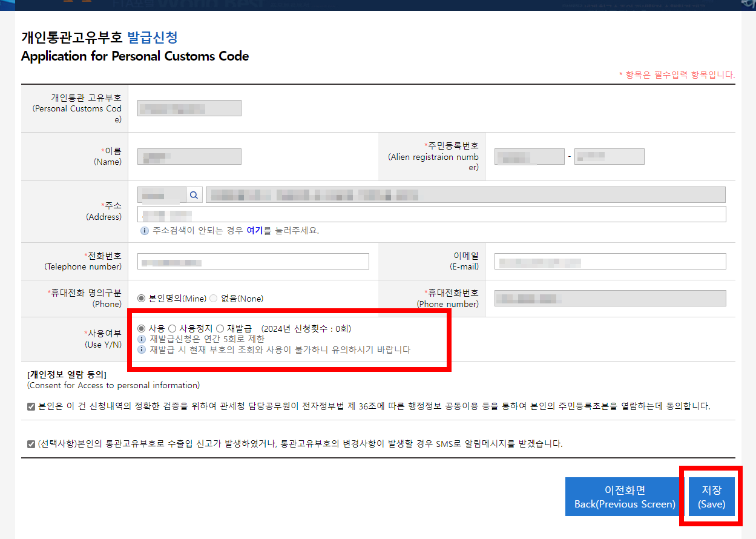Screen dimensions: 756x539
Task: Click the 전화번호 (Telephone number) field
Action: pyautogui.click(x=253, y=261)
